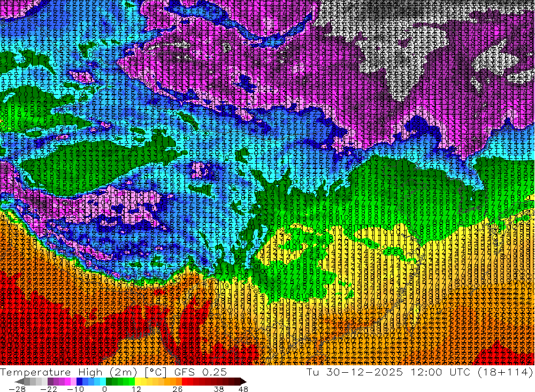This screenshot has height=392, width=535.
Task: Click the 'Temperature High (2m)' title text
Action: tap(68, 372)
